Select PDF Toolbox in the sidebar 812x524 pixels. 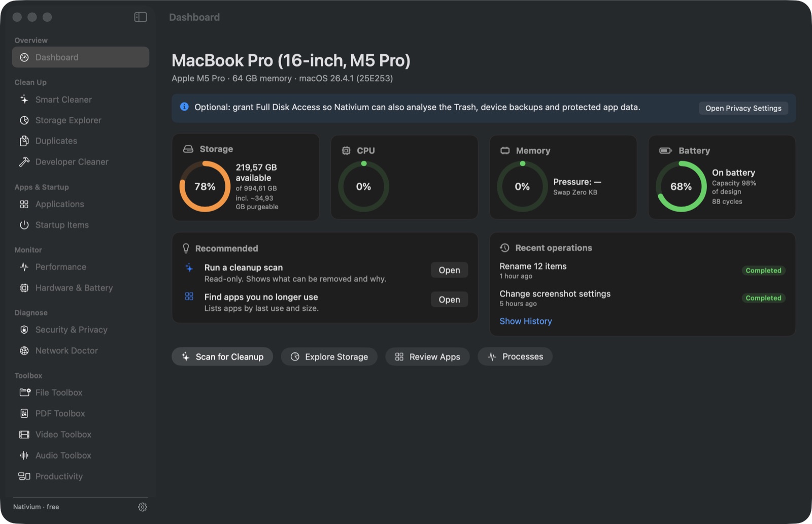coord(80,414)
